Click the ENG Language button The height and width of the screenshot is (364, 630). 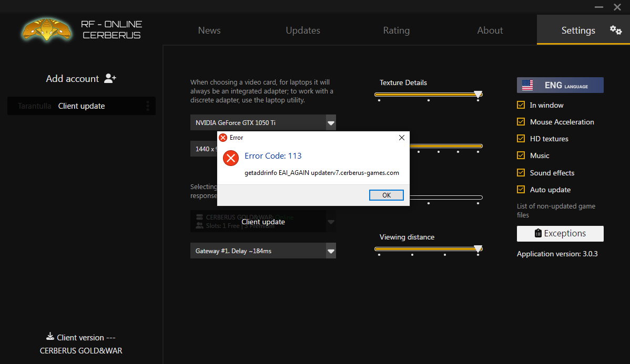click(560, 85)
